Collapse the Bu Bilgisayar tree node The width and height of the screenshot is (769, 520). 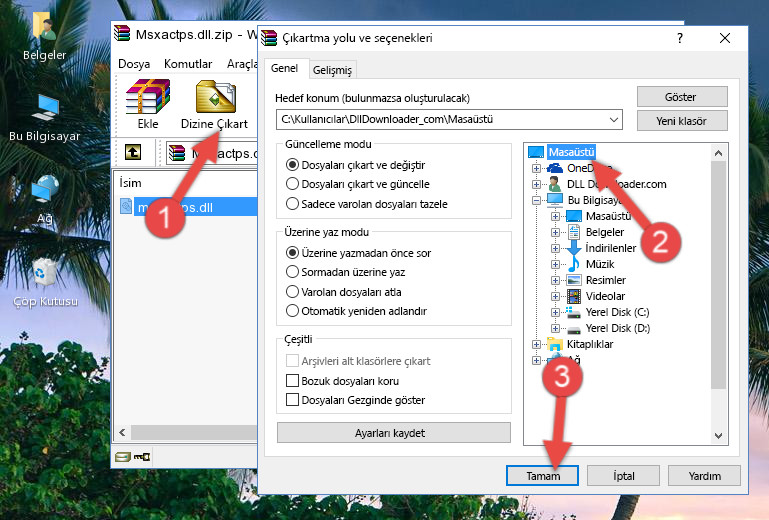tap(536, 200)
